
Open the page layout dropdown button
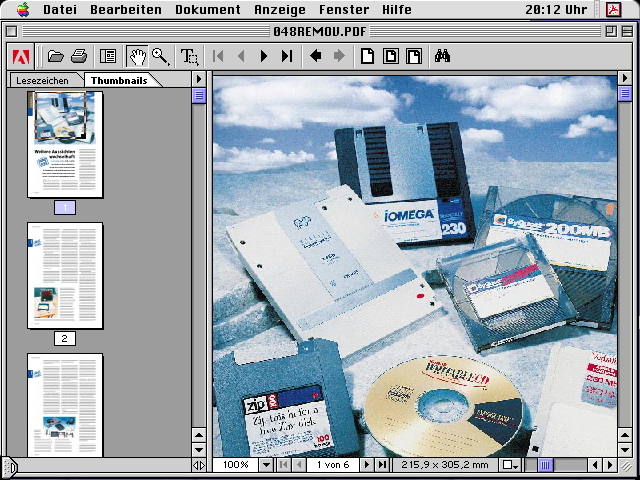click(510, 464)
